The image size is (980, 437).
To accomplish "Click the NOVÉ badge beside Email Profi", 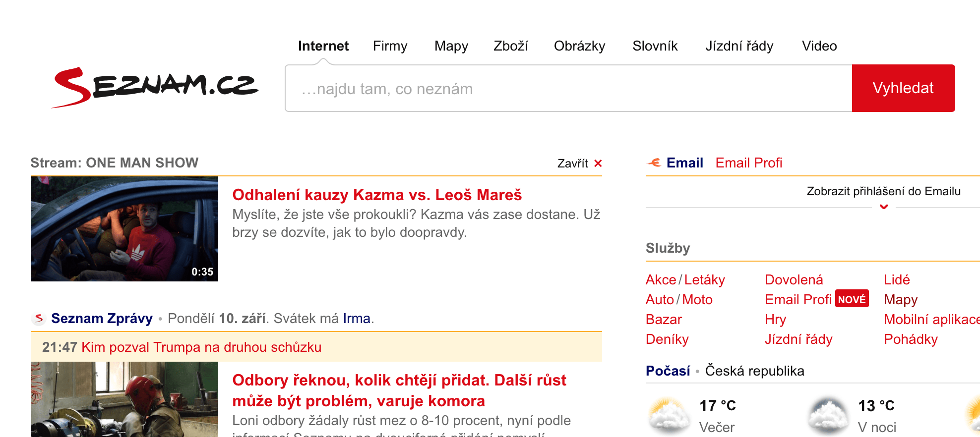I will click(x=852, y=299).
